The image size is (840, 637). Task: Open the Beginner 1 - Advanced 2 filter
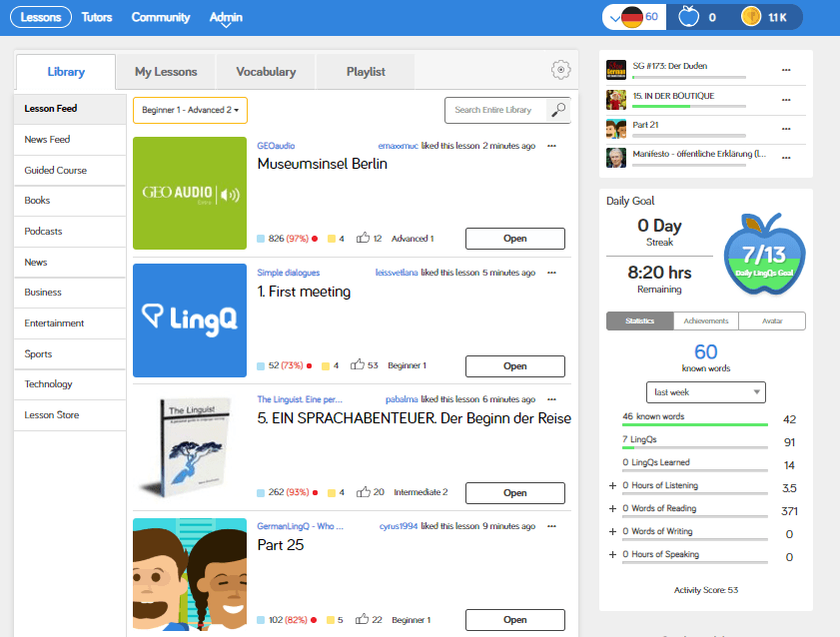[190, 110]
